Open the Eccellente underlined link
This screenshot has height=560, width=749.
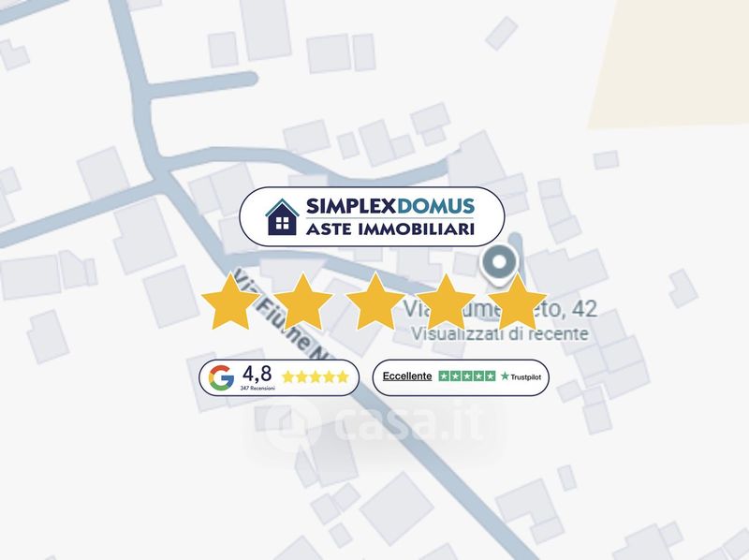(407, 376)
